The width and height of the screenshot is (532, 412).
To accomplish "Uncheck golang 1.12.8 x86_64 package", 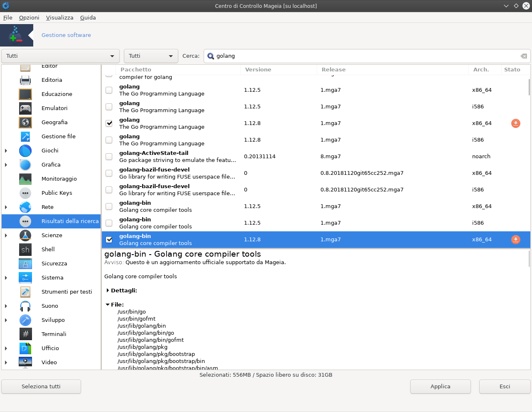I will 109,123.
